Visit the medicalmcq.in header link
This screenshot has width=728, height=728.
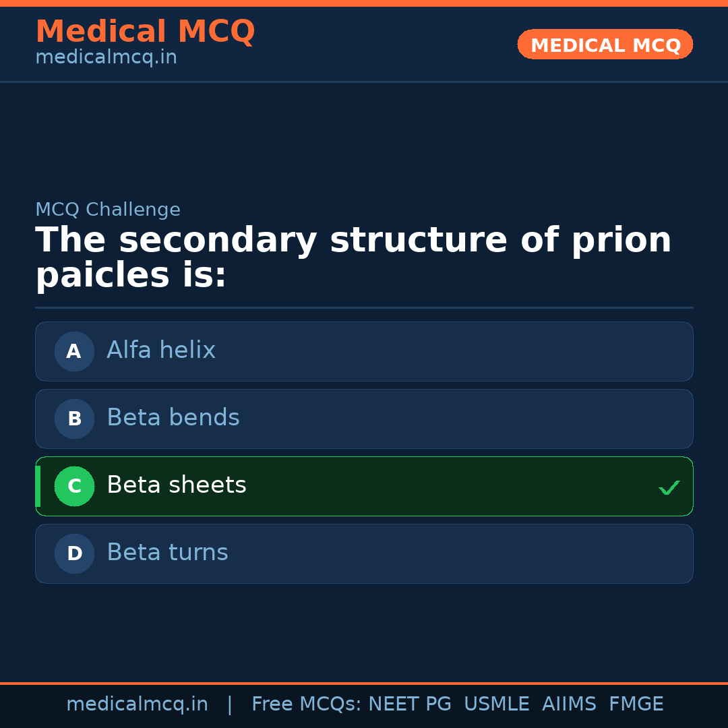pos(106,57)
